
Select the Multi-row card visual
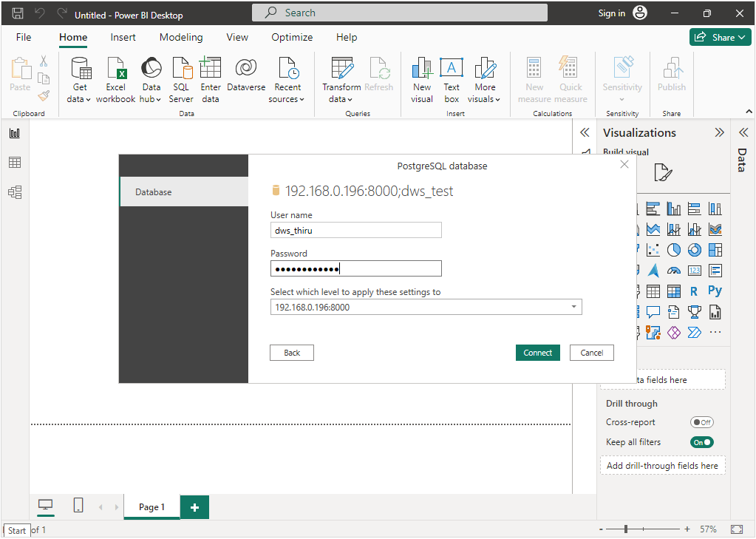(715, 271)
